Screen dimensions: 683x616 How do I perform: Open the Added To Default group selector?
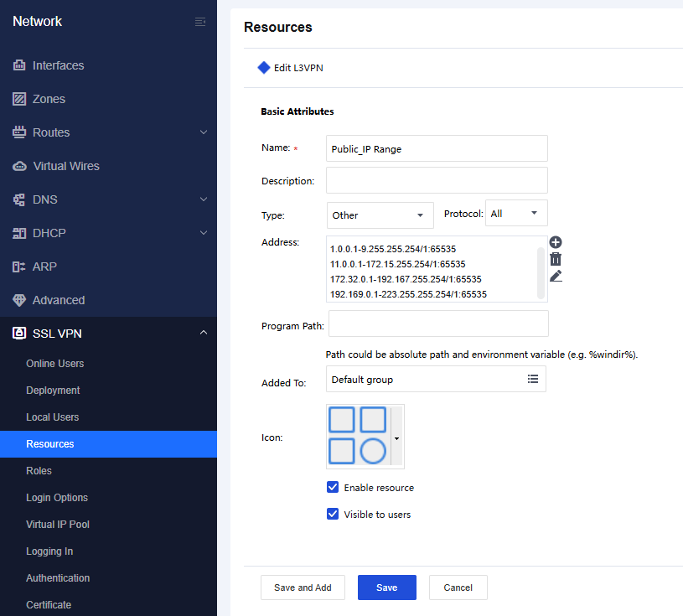436,379
